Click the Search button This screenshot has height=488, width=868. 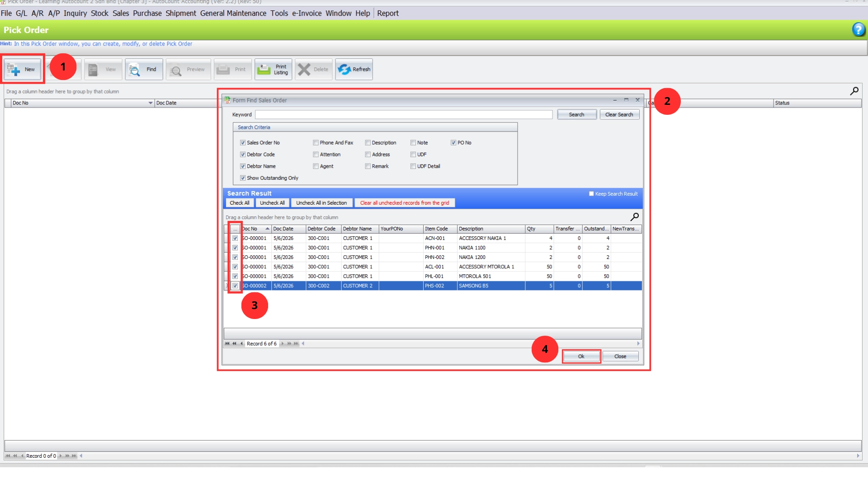pos(576,114)
